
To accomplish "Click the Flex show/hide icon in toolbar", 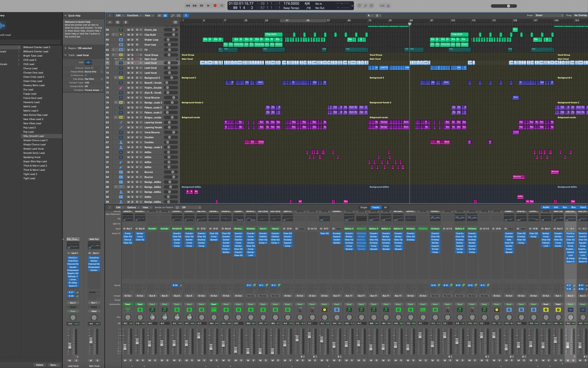I will coord(179,15).
